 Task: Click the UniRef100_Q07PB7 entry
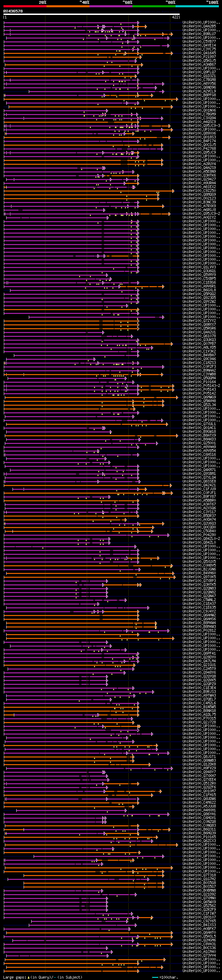[199, 343]
